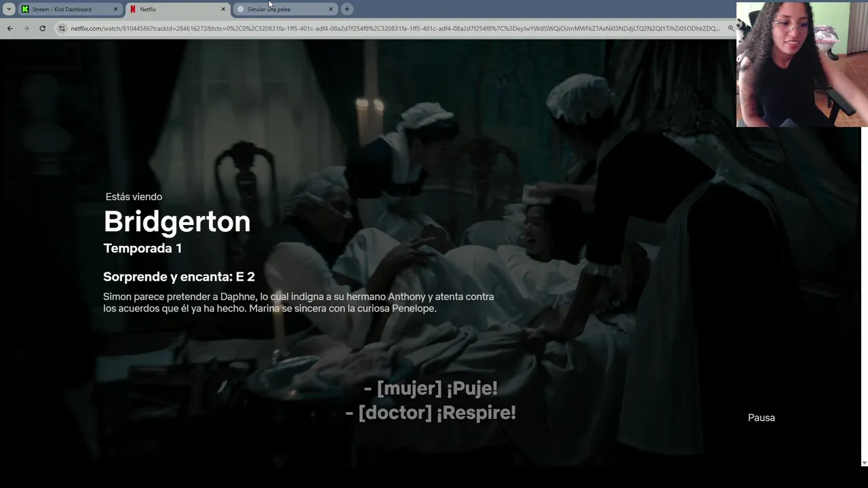Image resolution: width=868 pixels, height=488 pixels.
Task: Click the ¡Puje! subtitle line
Action: pyautogui.click(x=431, y=388)
